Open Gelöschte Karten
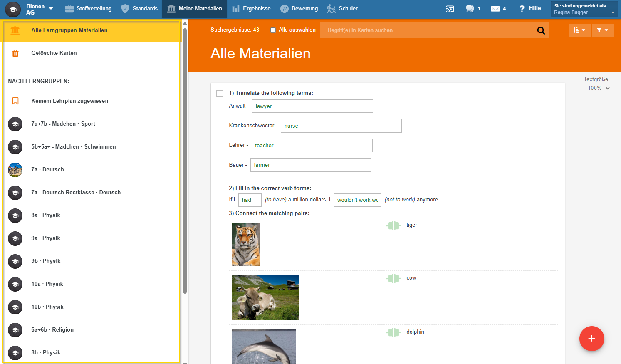Screen dimensions: 621x364 (92, 53)
